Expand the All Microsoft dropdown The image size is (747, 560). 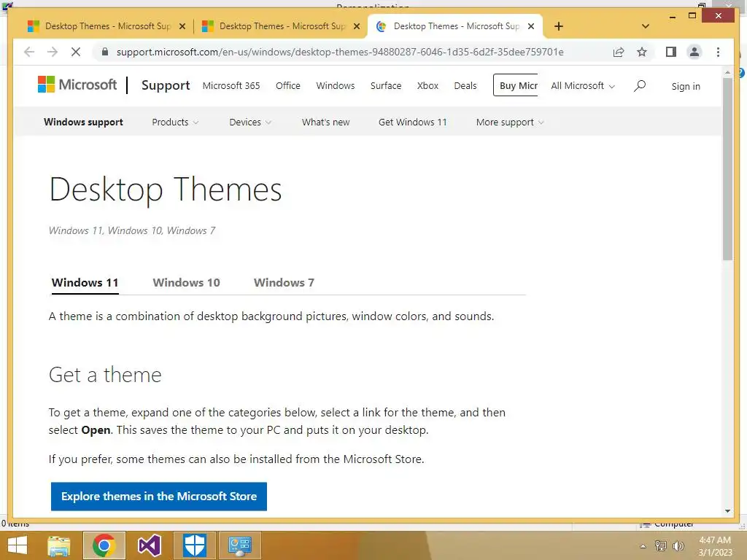click(x=583, y=86)
